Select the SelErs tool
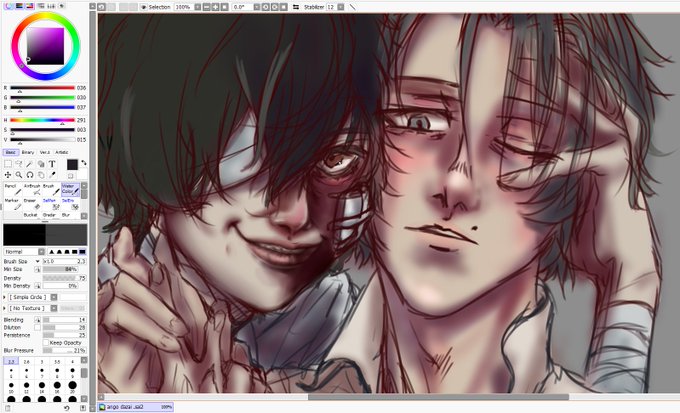The width and height of the screenshot is (680, 413). pyautogui.click(x=70, y=204)
